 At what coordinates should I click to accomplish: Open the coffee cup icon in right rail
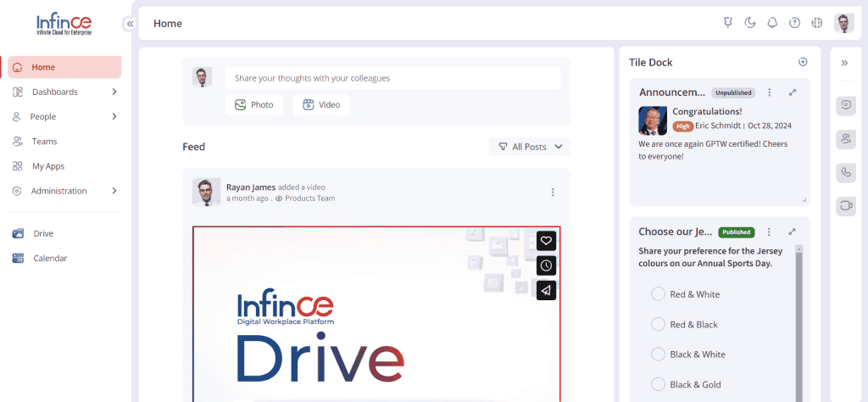click(x=845, y=205)
